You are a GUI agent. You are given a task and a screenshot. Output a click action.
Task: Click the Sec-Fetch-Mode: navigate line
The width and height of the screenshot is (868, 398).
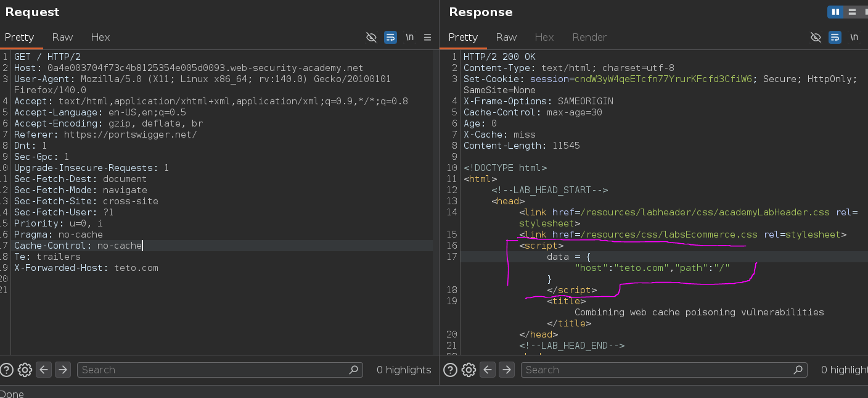(81, 190)
